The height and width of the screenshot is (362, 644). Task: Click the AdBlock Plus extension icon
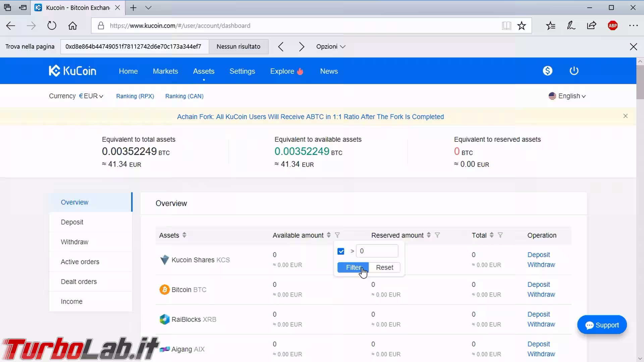click(x=613, y=25)
